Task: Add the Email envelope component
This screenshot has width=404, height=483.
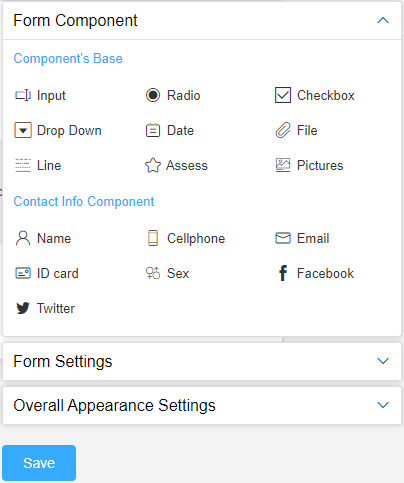Action: (302, 238)
